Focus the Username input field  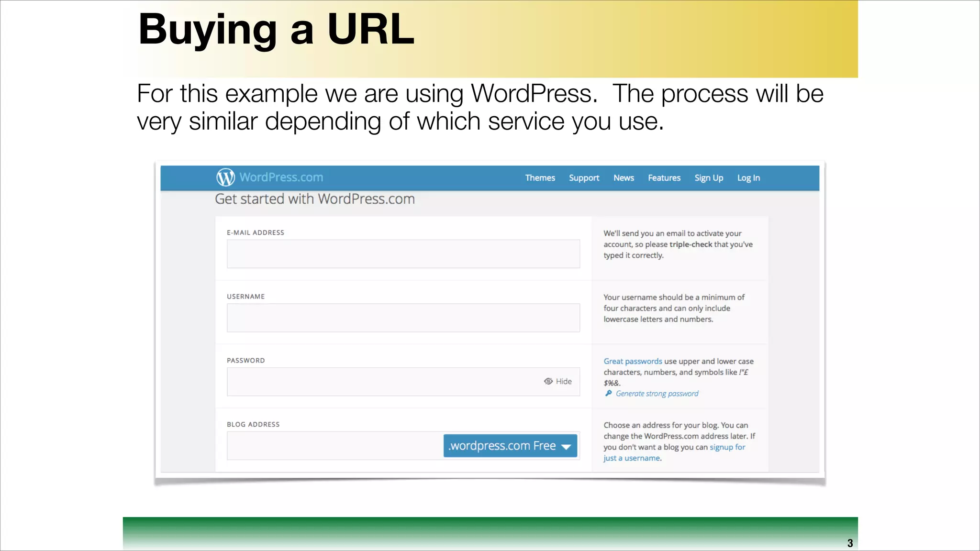click(x=403, y=318)
